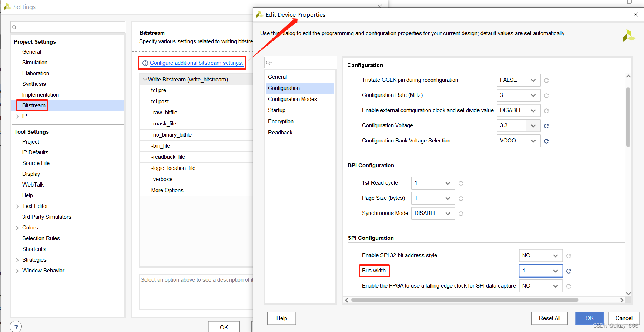Click the Edit Device Properties search field
The width and height of the screenshot is (644, 332).
point(300,63)
